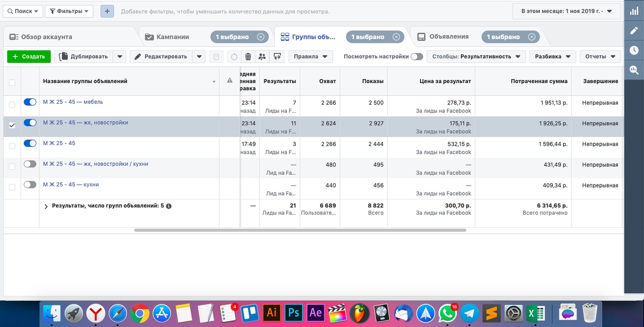644x327 pixels.
Task: Click the audience people icon in toolbar
Action: pyautogui.click(x=262, y=56)
